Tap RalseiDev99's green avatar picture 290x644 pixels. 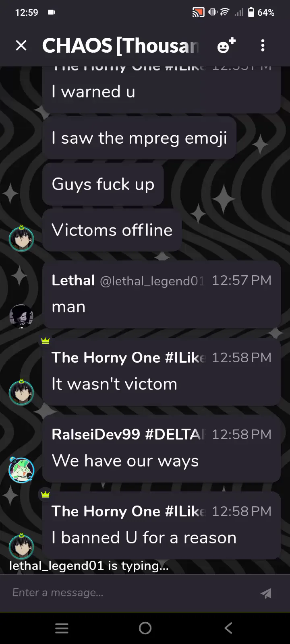click(21, 470)
